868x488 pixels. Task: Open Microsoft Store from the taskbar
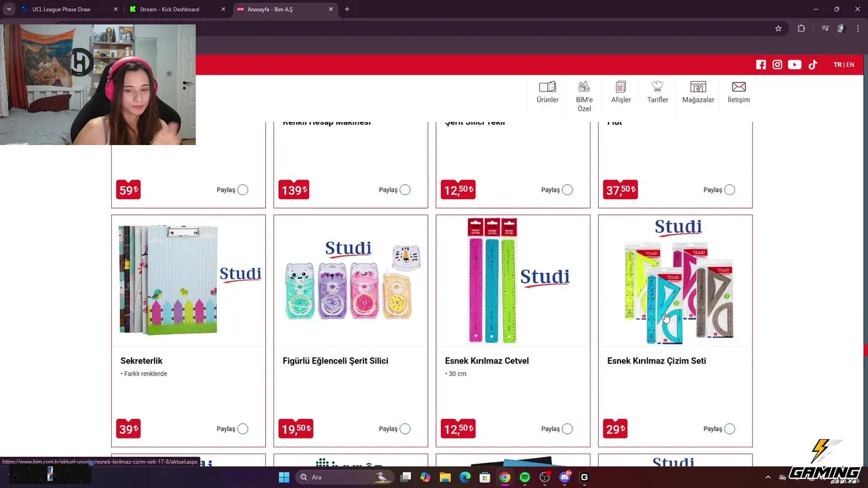coord(485,477)
